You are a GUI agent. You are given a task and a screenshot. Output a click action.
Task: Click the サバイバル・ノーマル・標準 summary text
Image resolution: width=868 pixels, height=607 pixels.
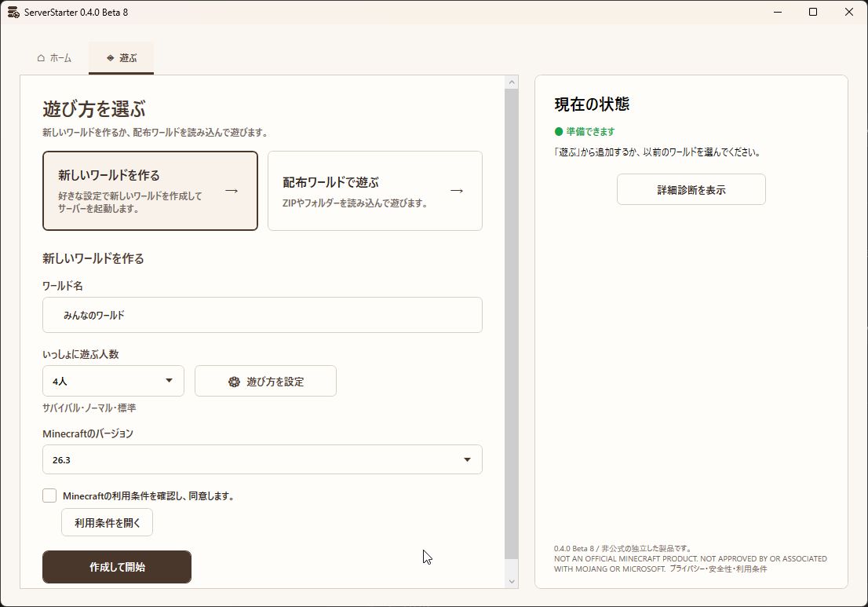(89, 408)
